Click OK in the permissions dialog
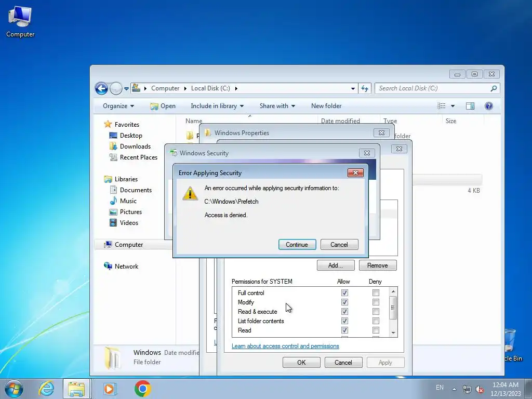The width and height of the screenshot is (532, 399). 301,362
